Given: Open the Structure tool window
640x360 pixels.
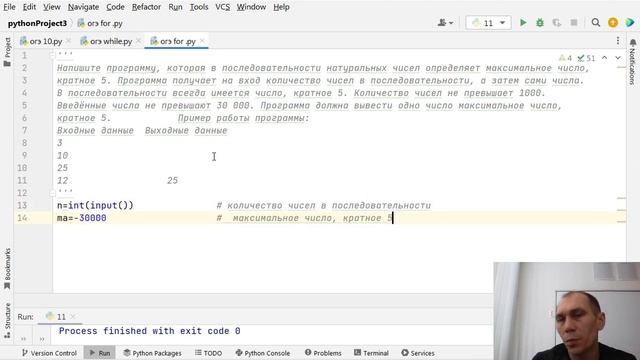Looking at the screenshot, I should [x=7, y=321].
